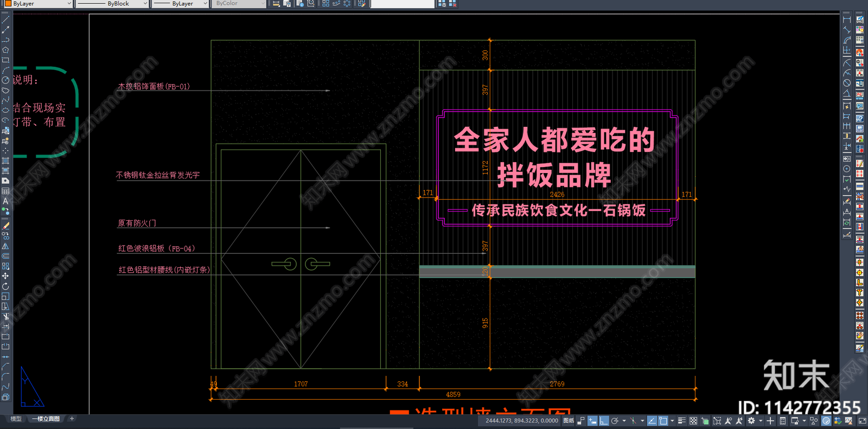The height and width of the screenshot is (429, 868).
Task: Select the Mirror tool
Action: click(5, 246)
